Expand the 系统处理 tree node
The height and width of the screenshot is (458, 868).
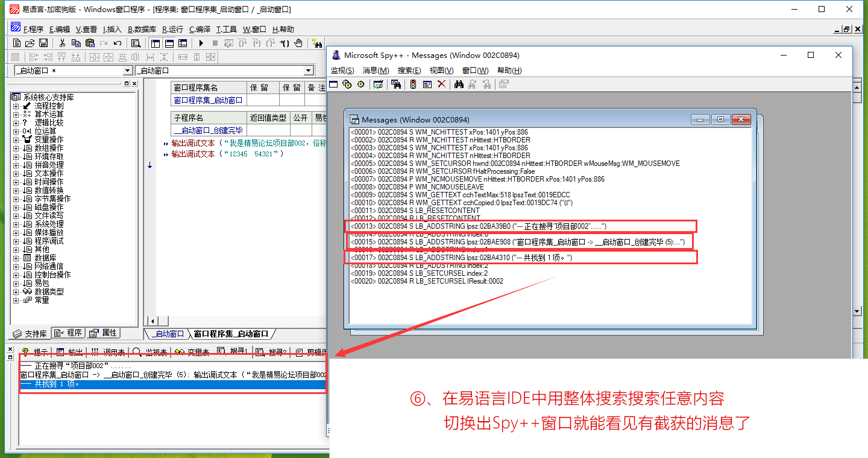pos(16,224)
